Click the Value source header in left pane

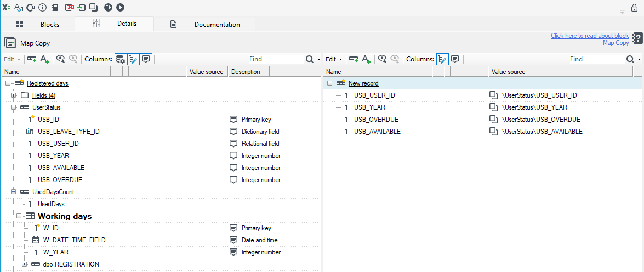[x=206, y=72]
